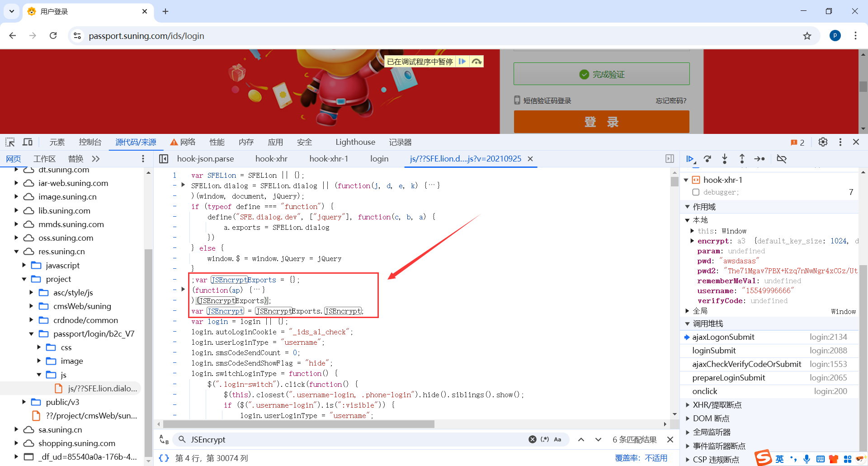868x466 pixels.
Task: Open the 网络 Network tab
Action: [183, 142]
